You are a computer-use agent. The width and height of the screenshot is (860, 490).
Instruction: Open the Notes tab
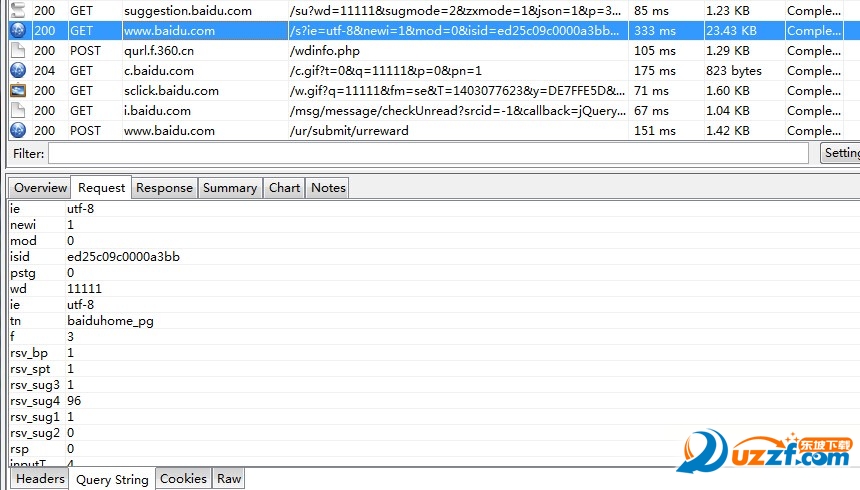point(328,188)
